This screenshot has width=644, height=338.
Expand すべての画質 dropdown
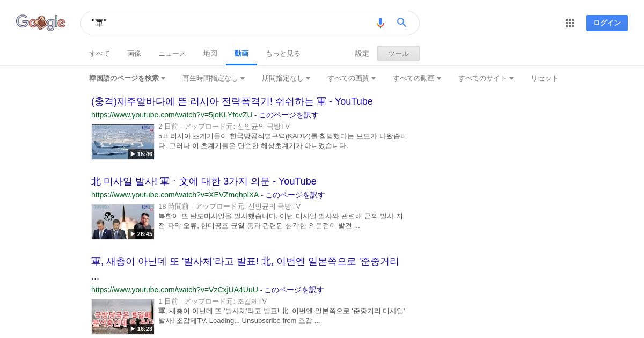pos(352,78)
